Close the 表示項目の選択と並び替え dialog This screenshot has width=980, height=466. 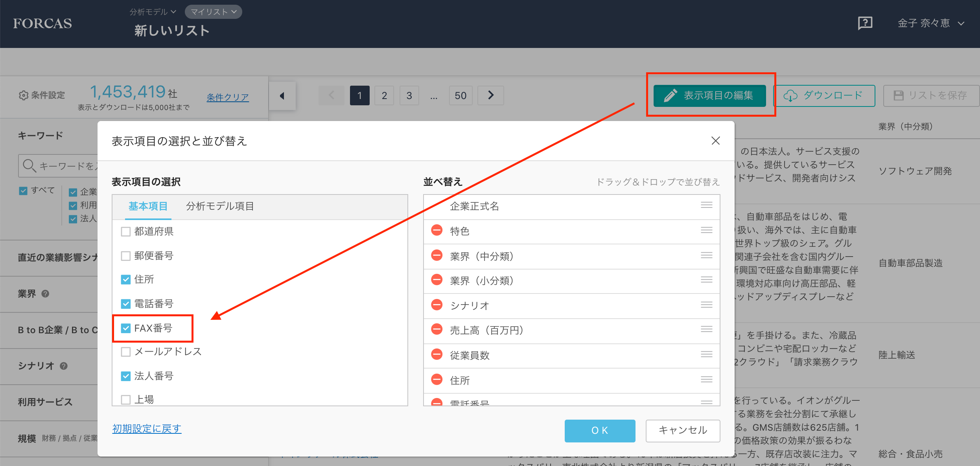[715, 141]
